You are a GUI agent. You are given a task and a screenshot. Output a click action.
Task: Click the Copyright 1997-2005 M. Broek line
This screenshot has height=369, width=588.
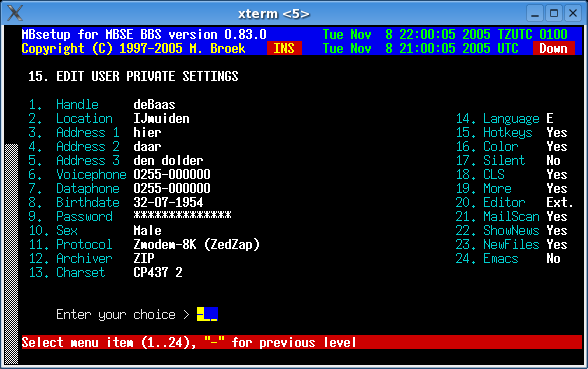pyautogui.click(x=133, y=48)
